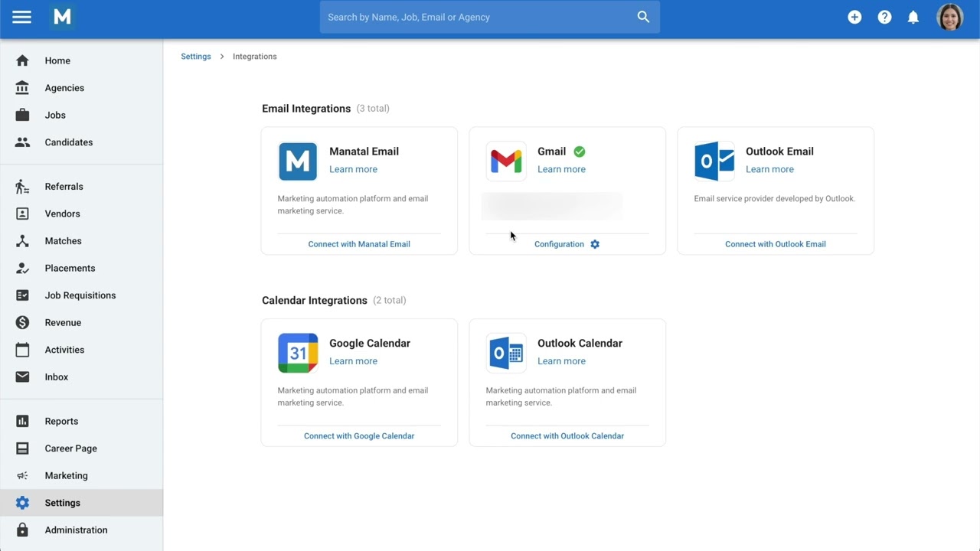Click the Manatal M logo in header
Viewport: 980px width, 551px height.
63,17
